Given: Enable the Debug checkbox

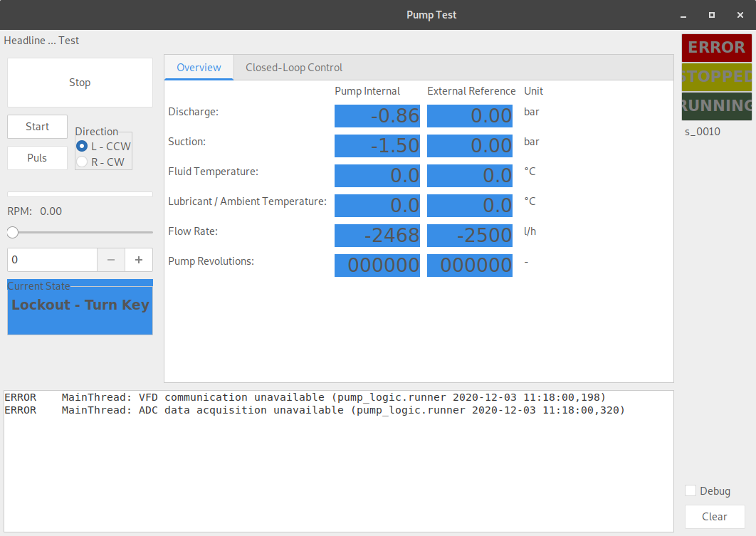Looking at the screenshot, I should [691, 490].
